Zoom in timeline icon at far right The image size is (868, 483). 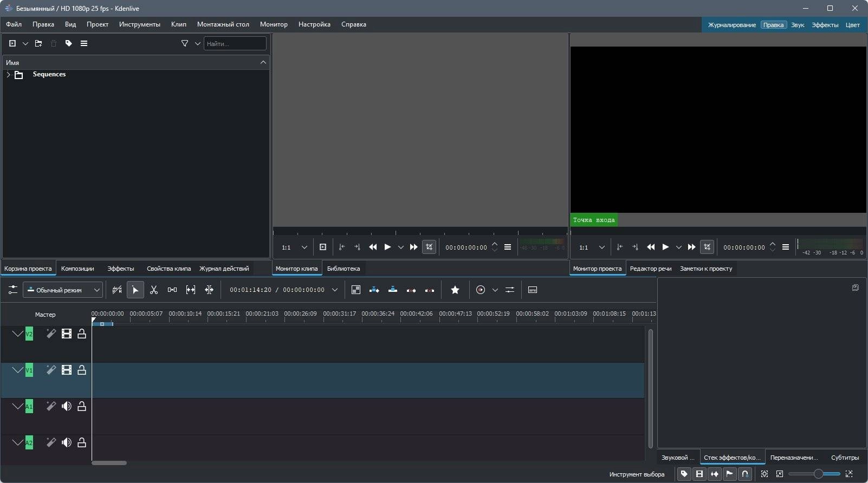pyautogui.click(x=849, y=474)
